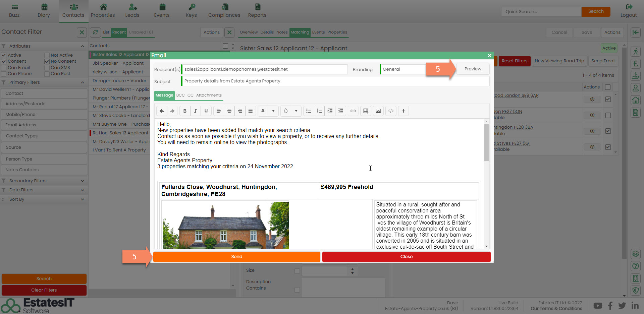Insert a bulleted list
This screenshot has height=314, width=644.
click(309, 111)
